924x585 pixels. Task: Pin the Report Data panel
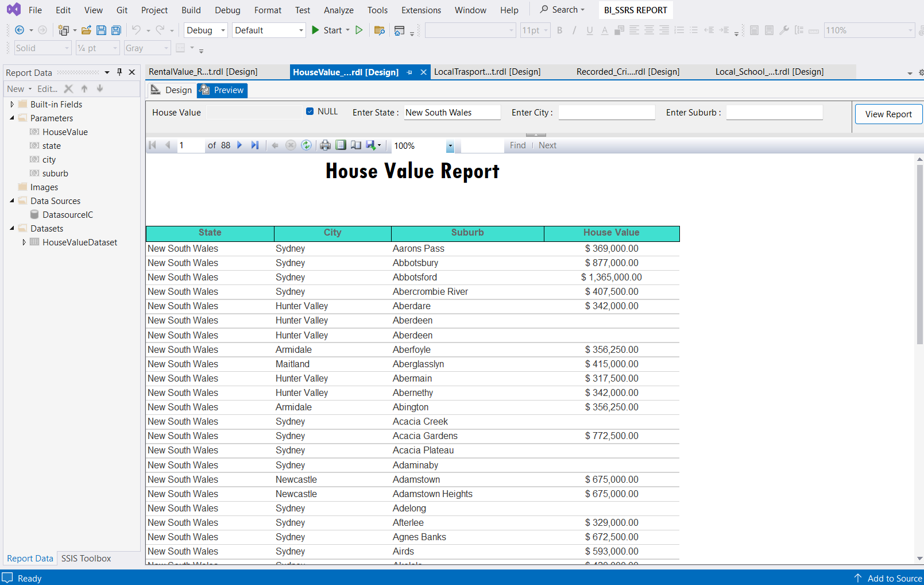(119, 72)
